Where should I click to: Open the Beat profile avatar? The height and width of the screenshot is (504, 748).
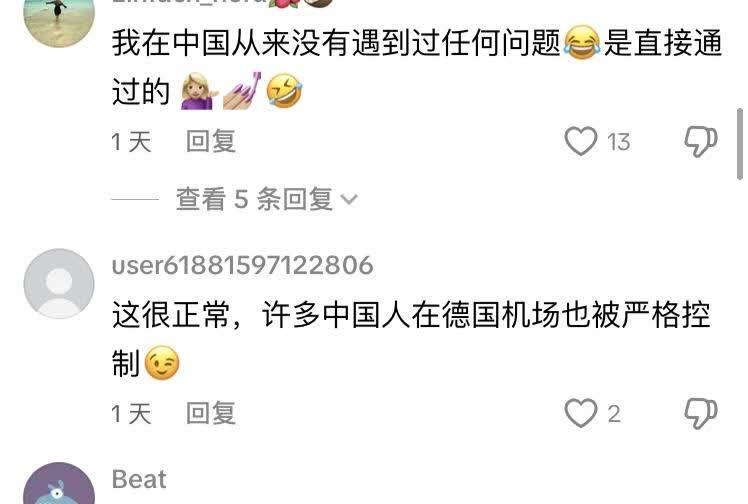point(59,483)
